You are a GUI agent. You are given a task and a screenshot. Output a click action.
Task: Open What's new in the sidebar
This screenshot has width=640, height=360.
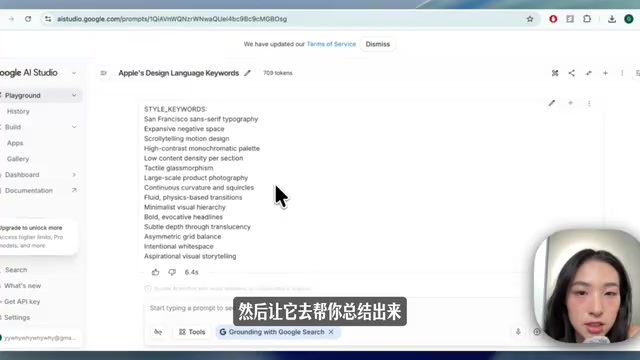tap(22, 286)
